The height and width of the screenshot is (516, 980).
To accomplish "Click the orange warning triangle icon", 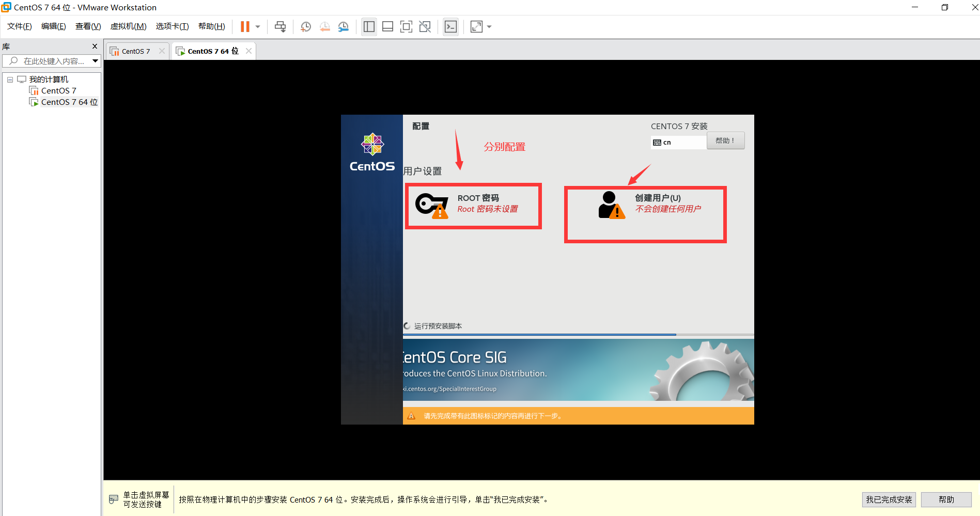I will 411,416.
